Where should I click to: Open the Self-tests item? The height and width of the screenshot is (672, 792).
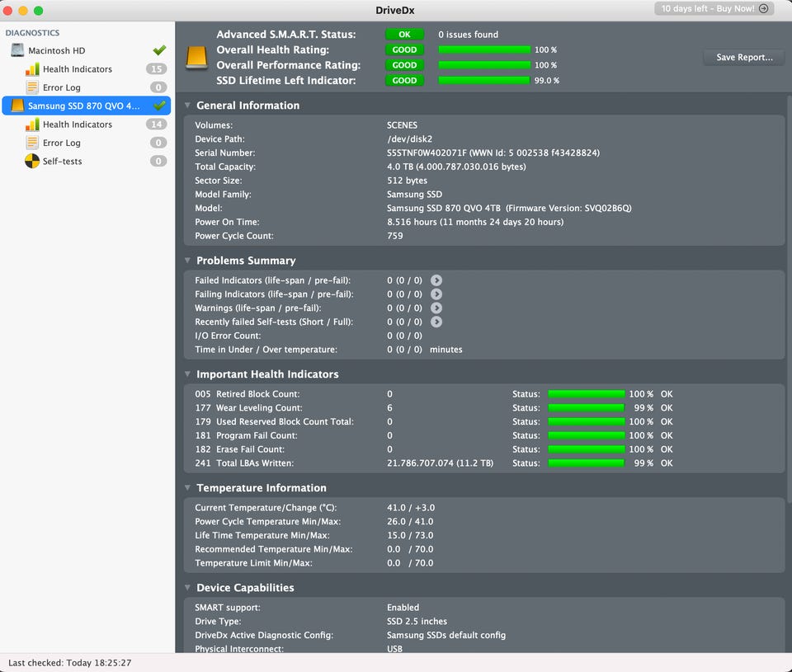[x=87, y=161]
